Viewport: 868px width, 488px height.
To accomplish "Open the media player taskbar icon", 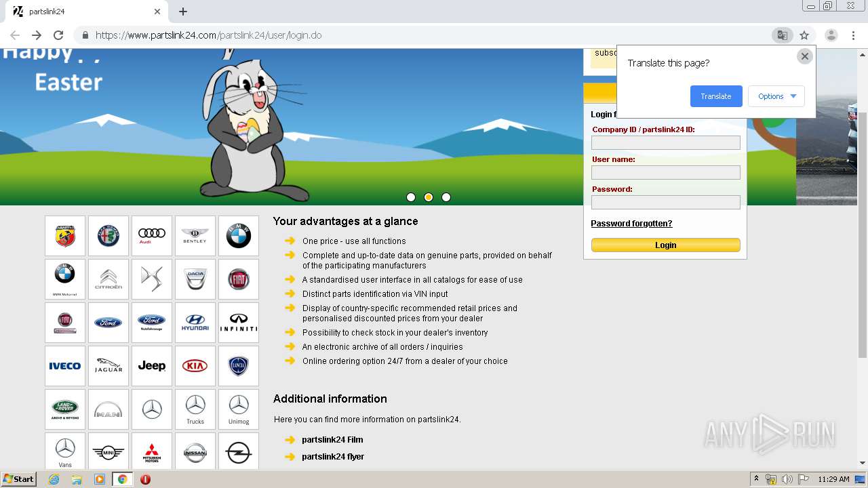I will pos(100,479).
